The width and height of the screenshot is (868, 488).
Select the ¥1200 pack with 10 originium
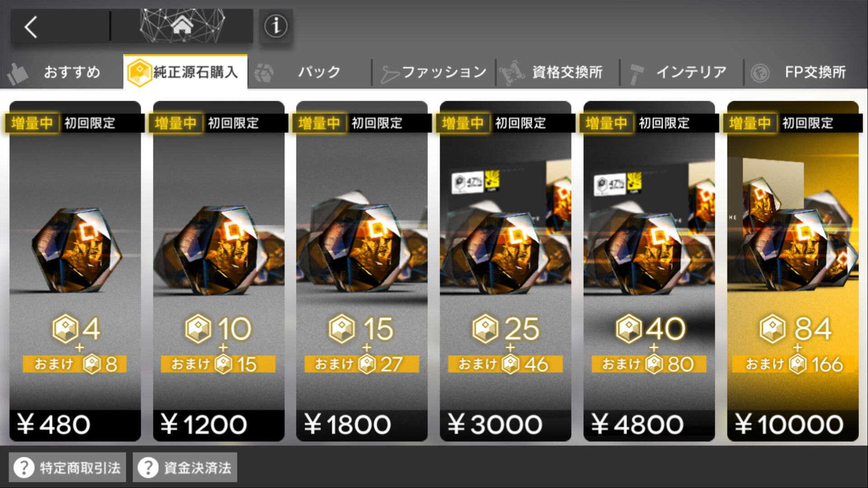pyautogui.click(x=219, y=271)
